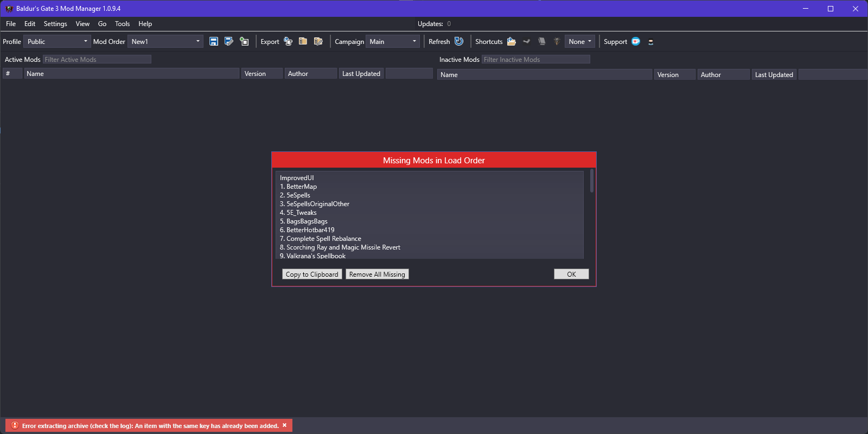
Task: Click the launch game figure icon
Action: (x=557, y=41)
